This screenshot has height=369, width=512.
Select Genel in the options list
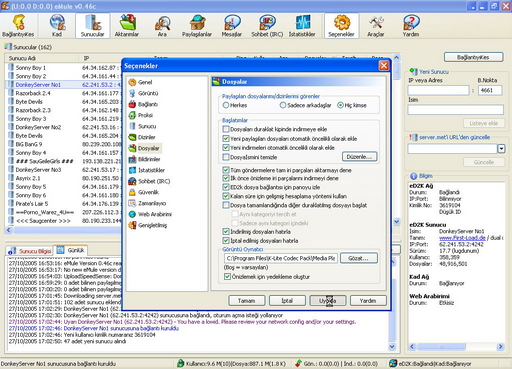click(141, 82)
